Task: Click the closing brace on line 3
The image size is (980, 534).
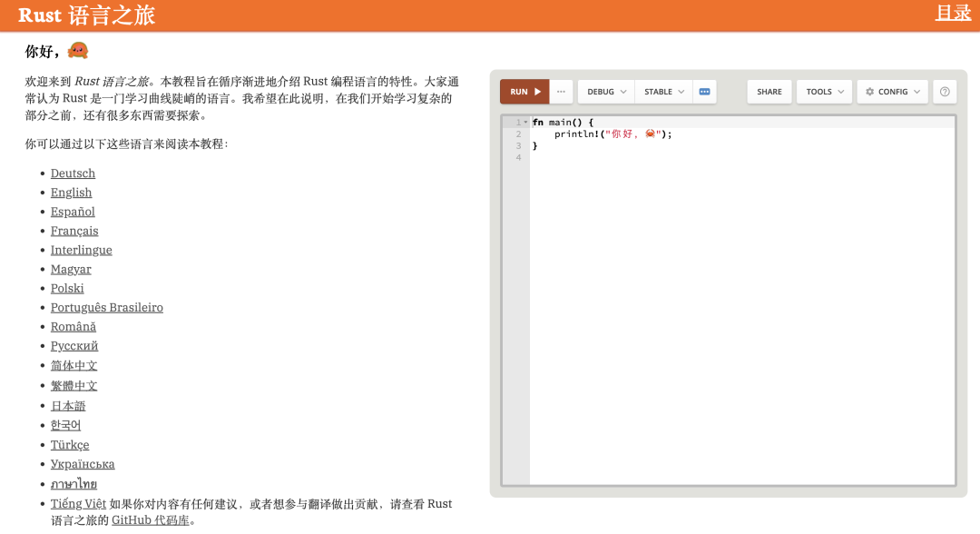Action: (x=534, y=145)
